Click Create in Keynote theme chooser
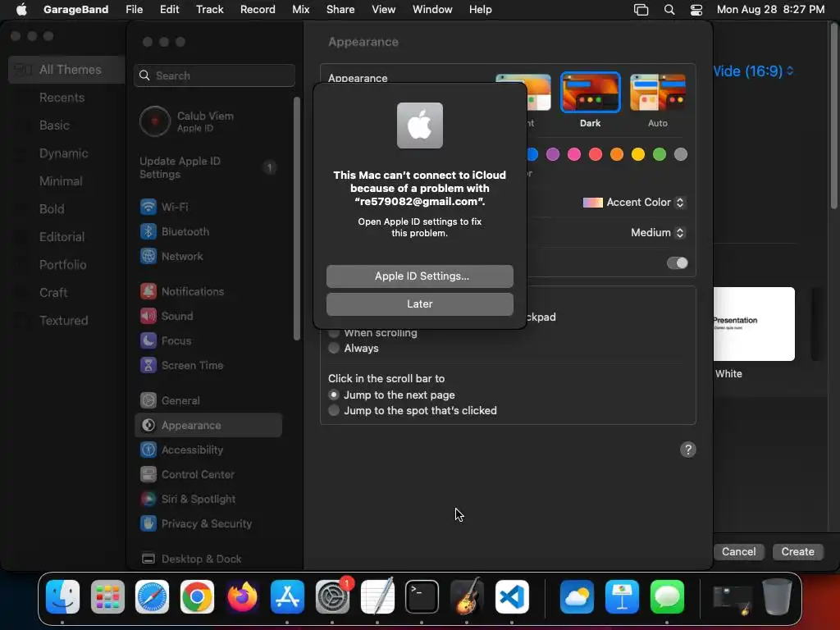 point(797,552)
